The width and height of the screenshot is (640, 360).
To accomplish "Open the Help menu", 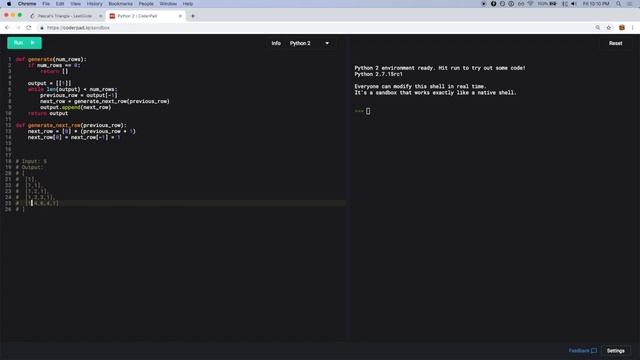I will point(188,4).
